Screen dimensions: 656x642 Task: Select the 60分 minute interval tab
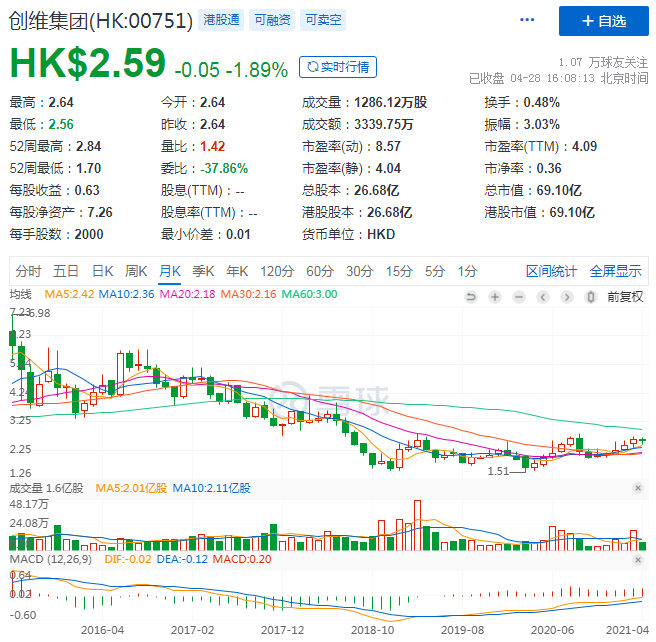[320, 271]
